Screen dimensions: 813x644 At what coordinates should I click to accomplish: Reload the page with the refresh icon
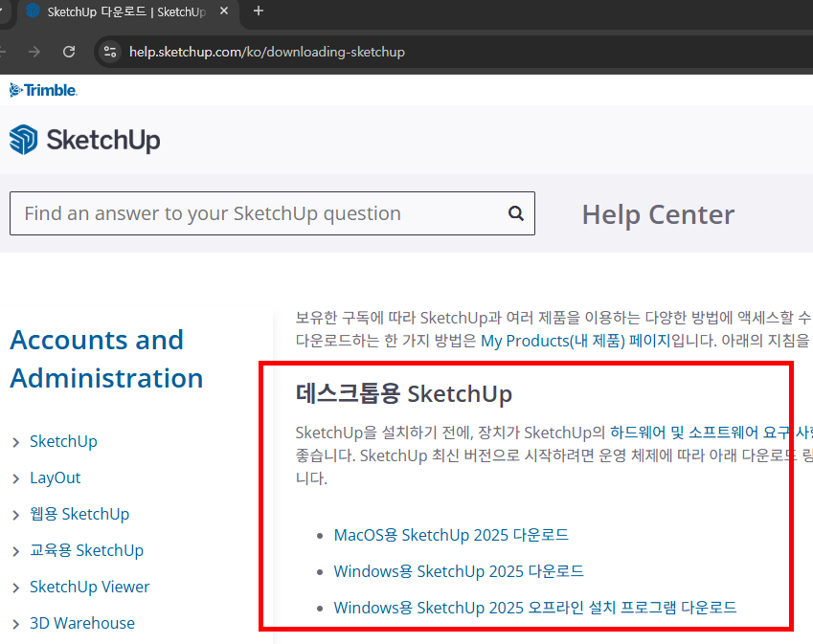pos(69,52)
